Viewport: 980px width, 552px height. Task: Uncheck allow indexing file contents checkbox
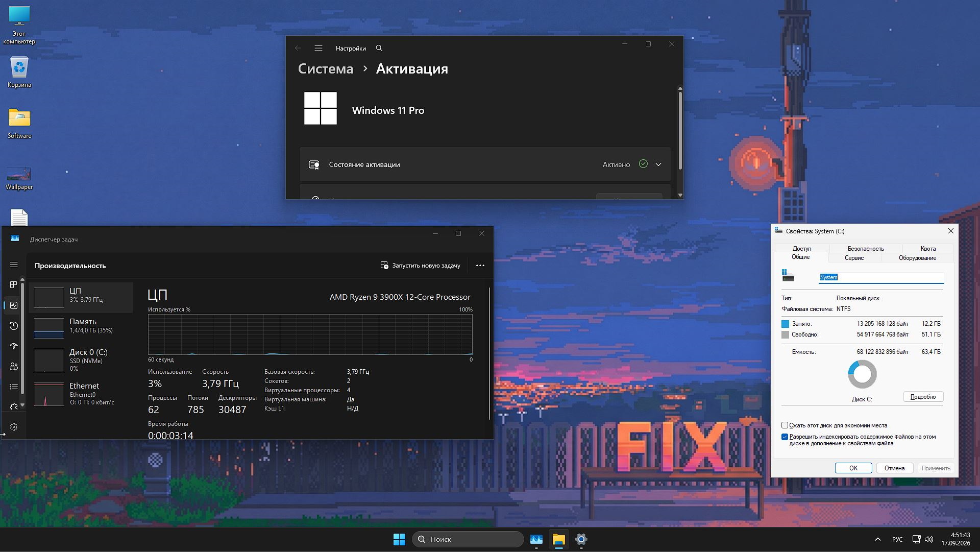click(x=785, y=437)
